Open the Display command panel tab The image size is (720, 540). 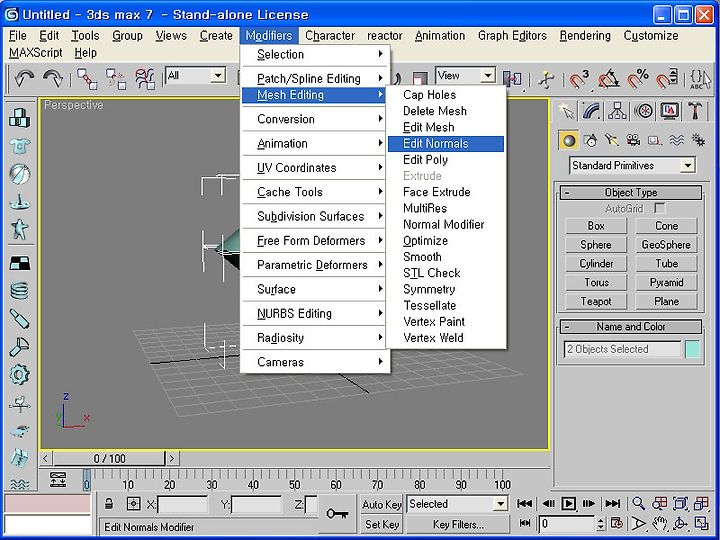click(669, 111)
